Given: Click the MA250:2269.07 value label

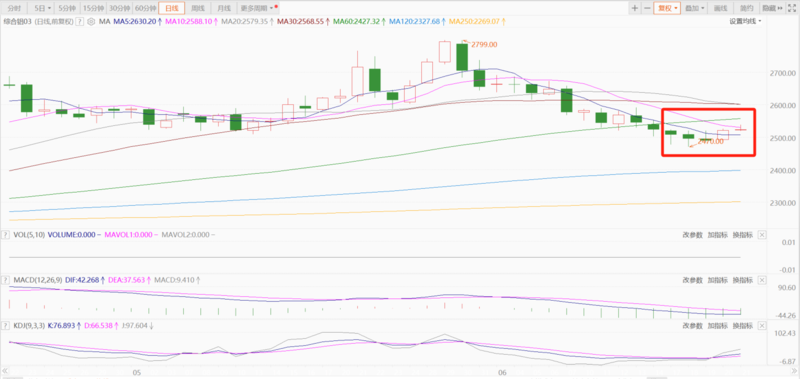Looking at the screenshot, I should click(x=474, y=21).
